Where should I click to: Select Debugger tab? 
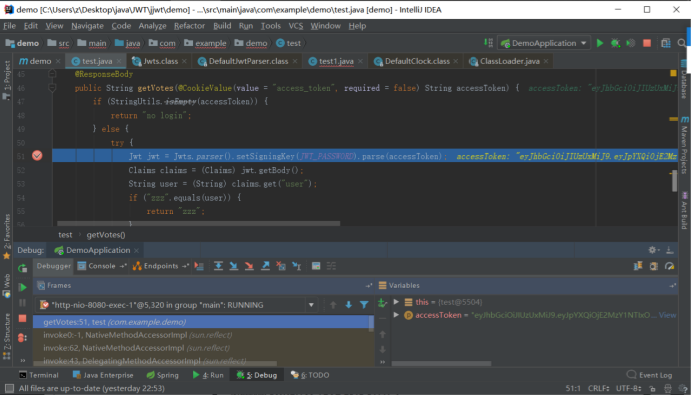tap(53, 266)
